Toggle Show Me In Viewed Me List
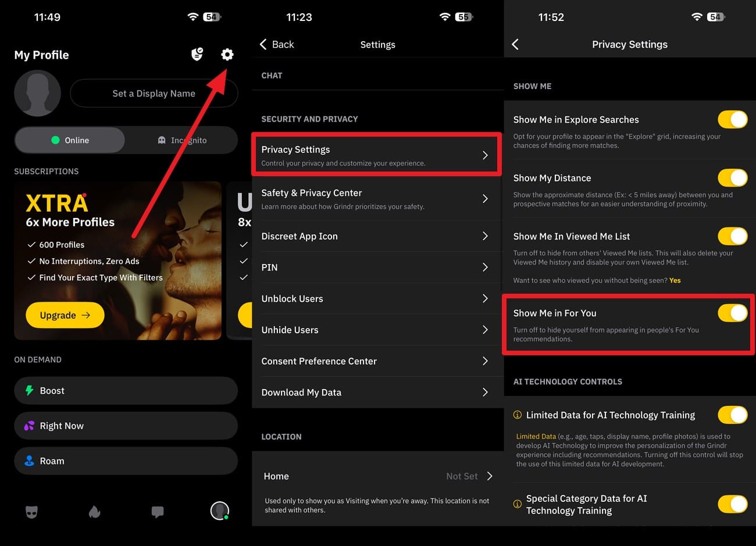Viewport: 756px width, 546px height. coord(733,236)
